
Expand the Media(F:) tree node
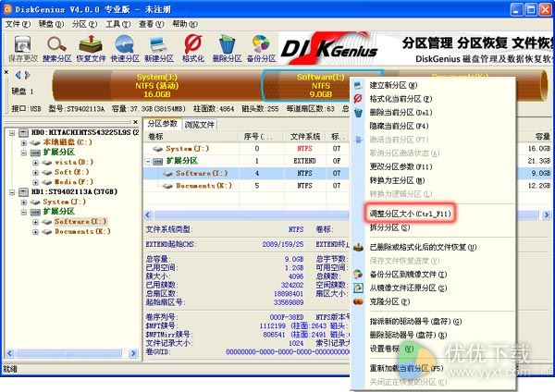coord(35,182)
